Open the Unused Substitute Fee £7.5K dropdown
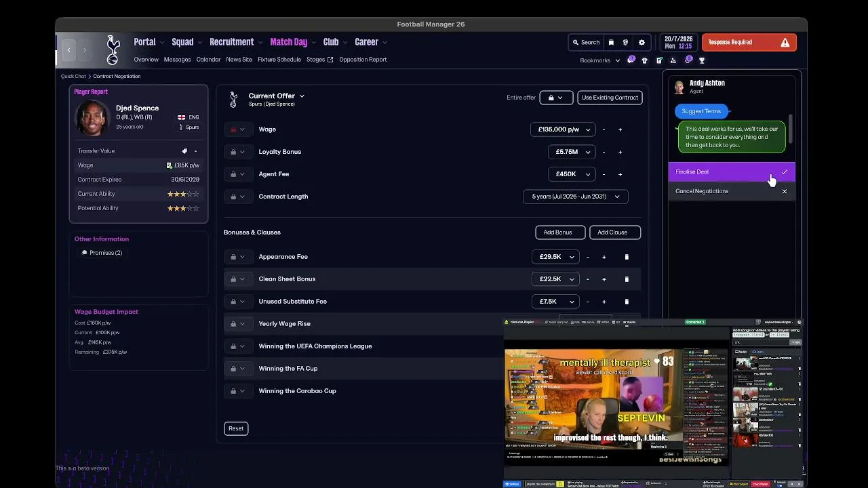Screen dimensions: 868x488 click(x=555, y=302)
